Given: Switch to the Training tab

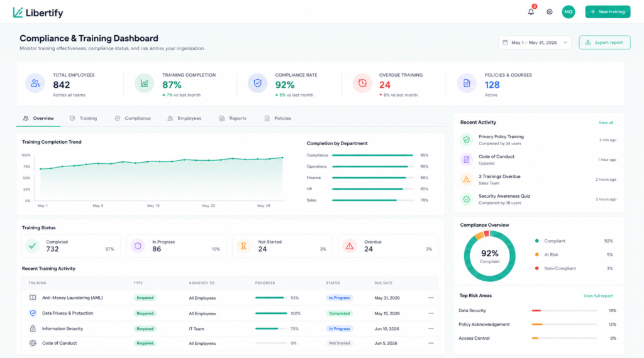Looking at the screenshot, I should coord(84,119).
